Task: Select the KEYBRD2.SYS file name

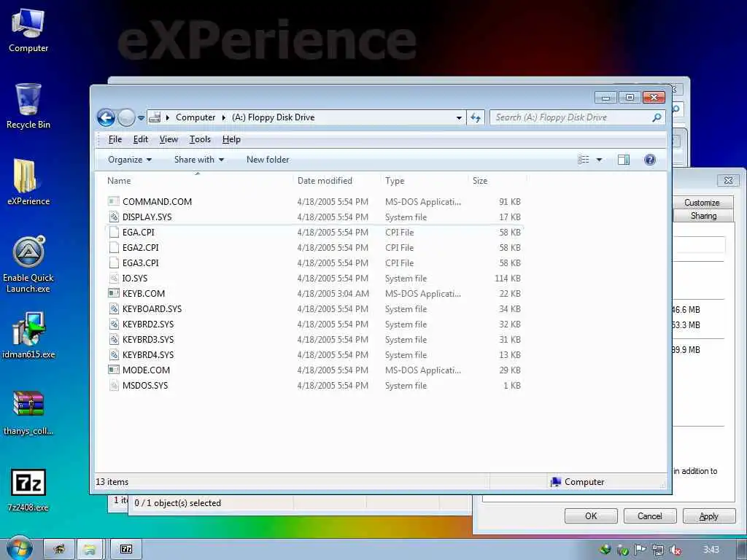Action: [148, 324]
